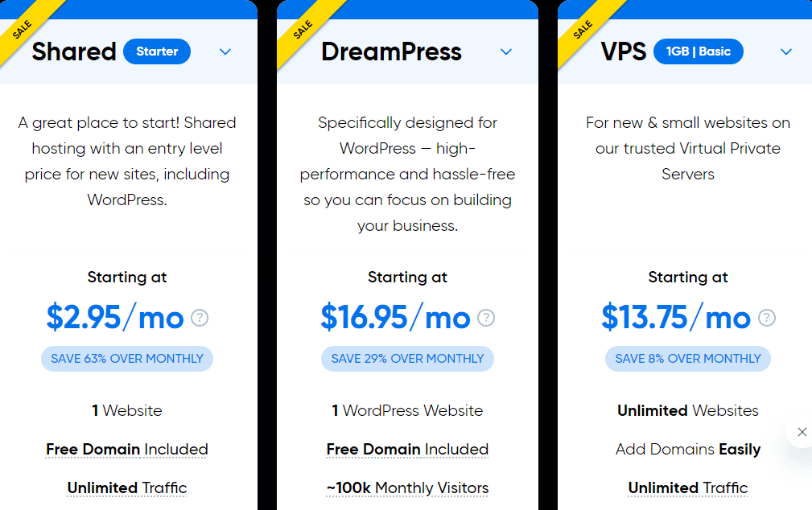Screen dimensions: 812x510
Task: Click Unlimited Traffic under VPS plan
Action: (x=688, y=487)
